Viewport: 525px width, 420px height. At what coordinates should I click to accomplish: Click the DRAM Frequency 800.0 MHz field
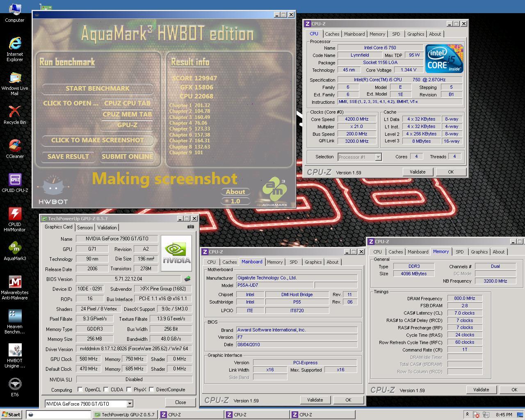(465, 298)
